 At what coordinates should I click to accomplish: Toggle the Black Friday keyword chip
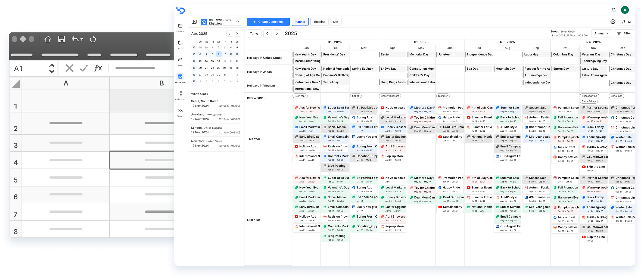point(589,101)
